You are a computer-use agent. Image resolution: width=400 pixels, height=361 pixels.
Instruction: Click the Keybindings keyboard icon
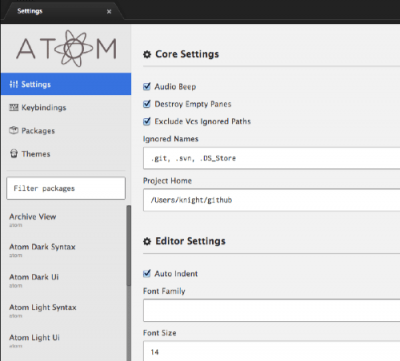[x=14, y=107]
